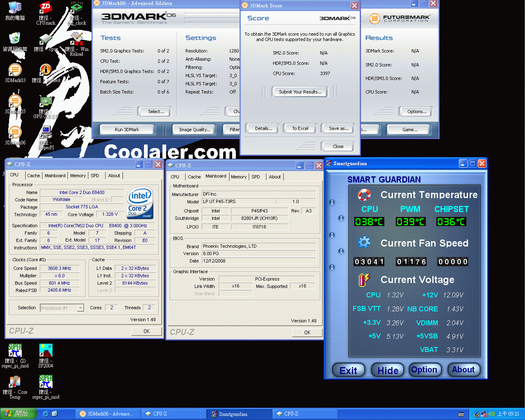Image resolution: width=525 pixels, height=420 pixels.
Task: Click the About button in Smart Guardian
Action: [463, 370]
